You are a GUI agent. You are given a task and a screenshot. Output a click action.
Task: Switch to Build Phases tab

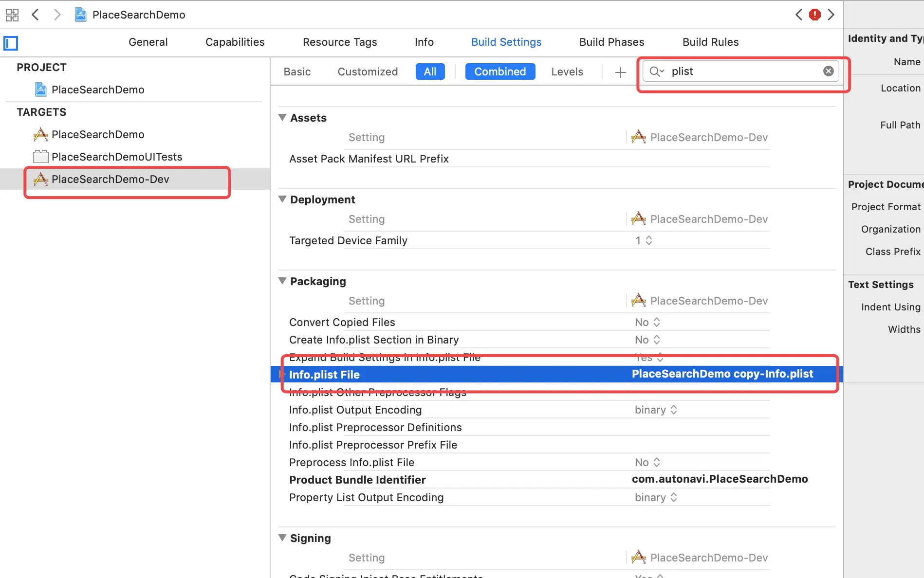tap(611, 42)
